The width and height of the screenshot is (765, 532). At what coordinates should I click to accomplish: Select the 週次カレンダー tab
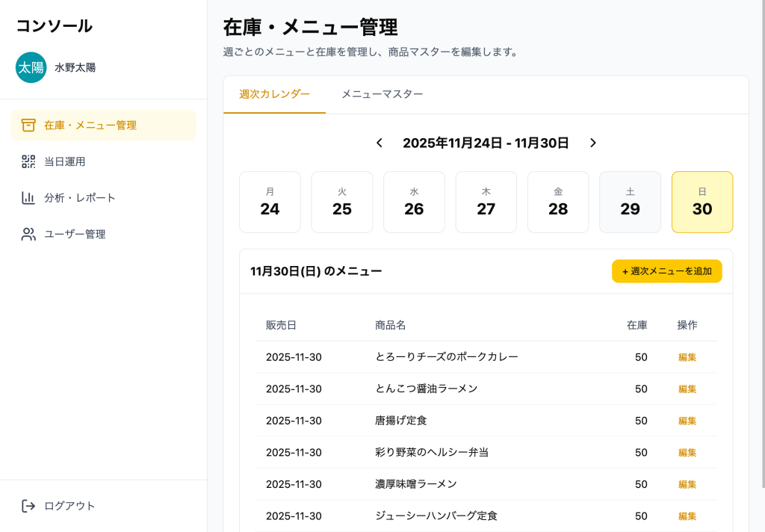274,94
